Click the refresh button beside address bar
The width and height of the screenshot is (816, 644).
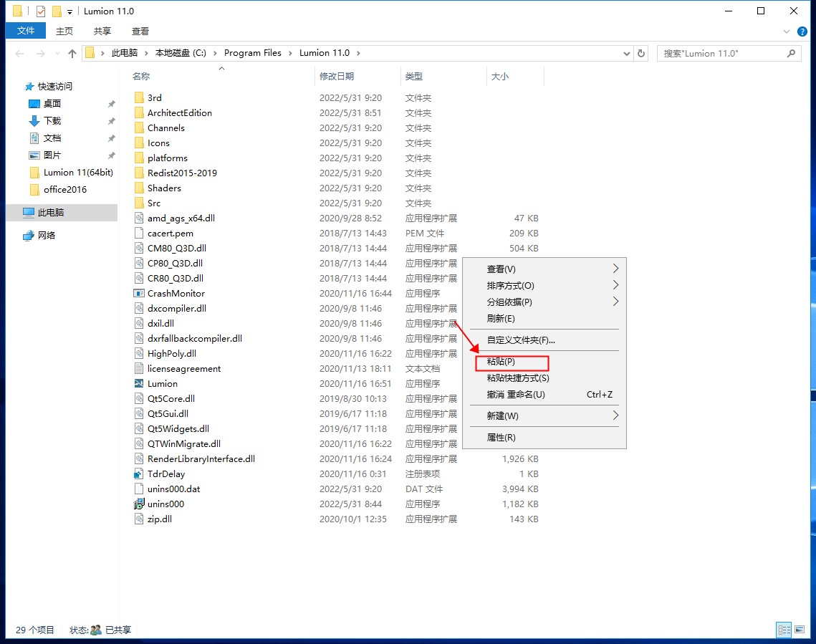641,53
